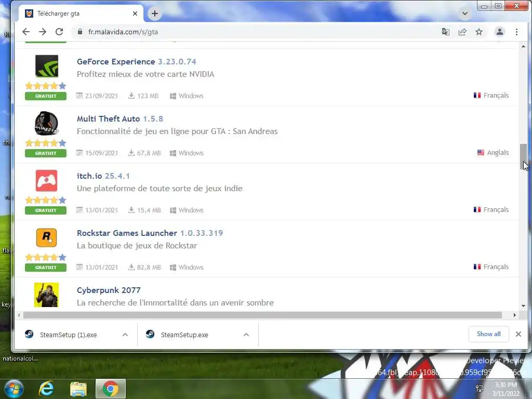
Task: Click star rating of Multi Theft Auto
Action: click(x=46, y=143)
